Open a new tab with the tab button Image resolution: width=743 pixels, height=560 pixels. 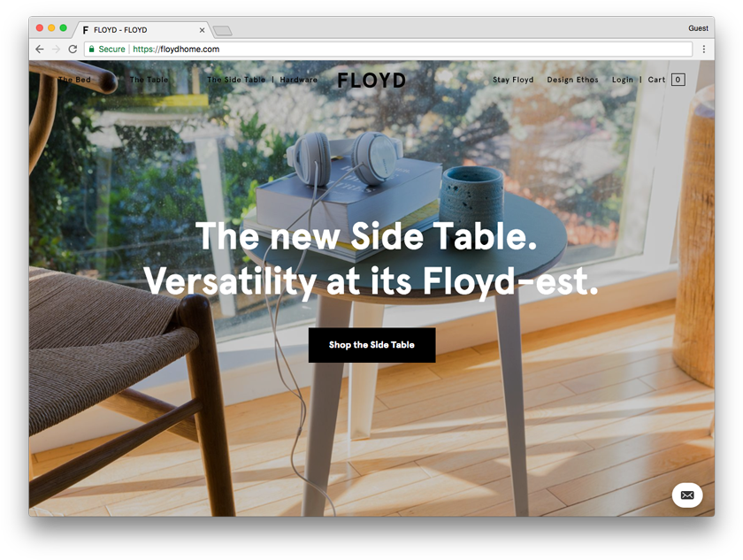tap(222, 31)
